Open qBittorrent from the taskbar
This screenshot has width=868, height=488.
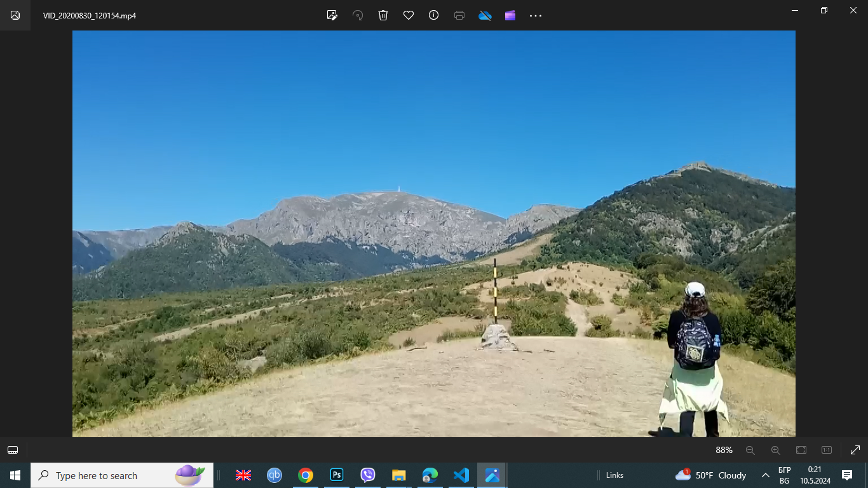[x=275, y=475]
